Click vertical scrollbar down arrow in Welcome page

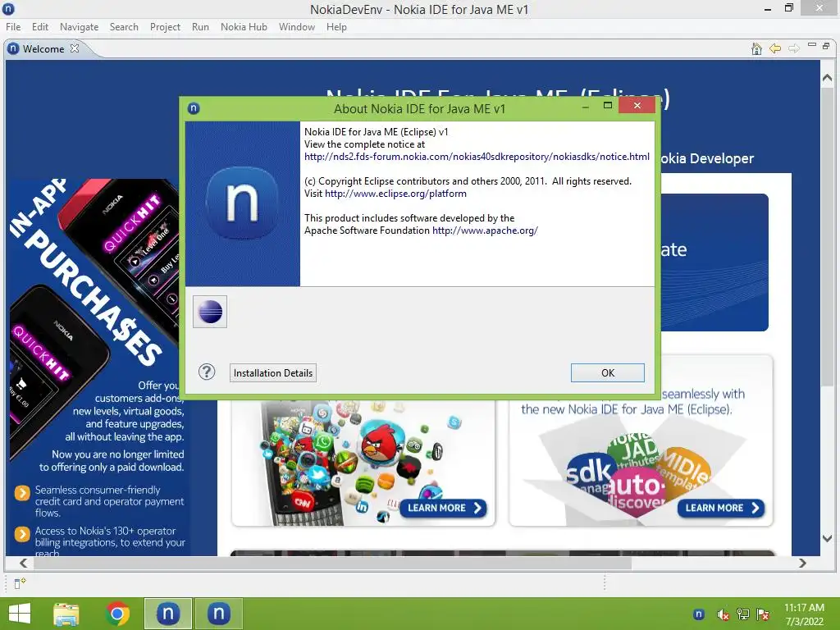pyautogui.click(x=827, y=538)
